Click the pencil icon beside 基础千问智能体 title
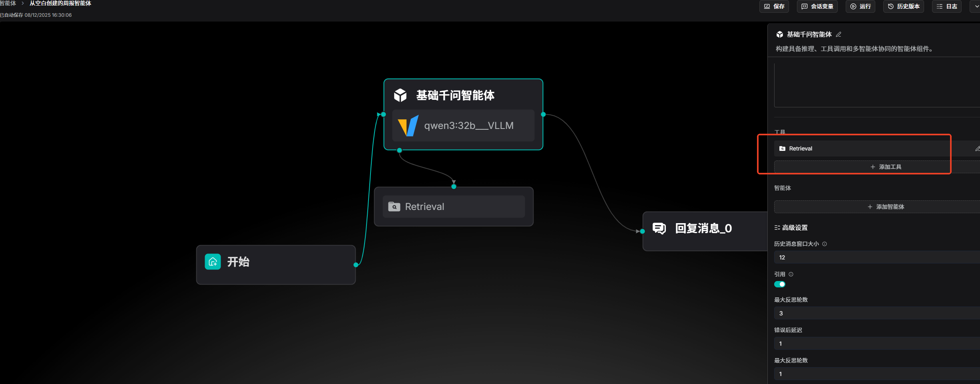This screenshot has width=980, height=384. [839, 35]
